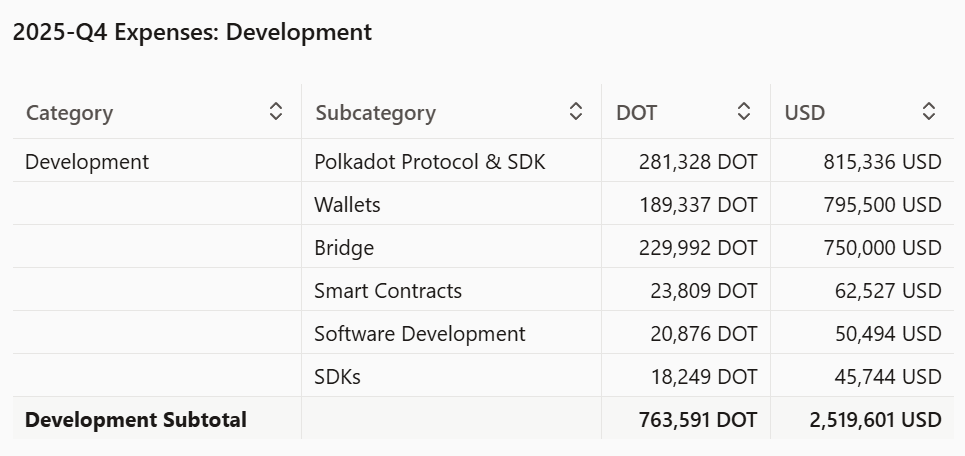
Task: Click the sort icon in Category column
Action: pyautogui.click(x=276, y=112)
